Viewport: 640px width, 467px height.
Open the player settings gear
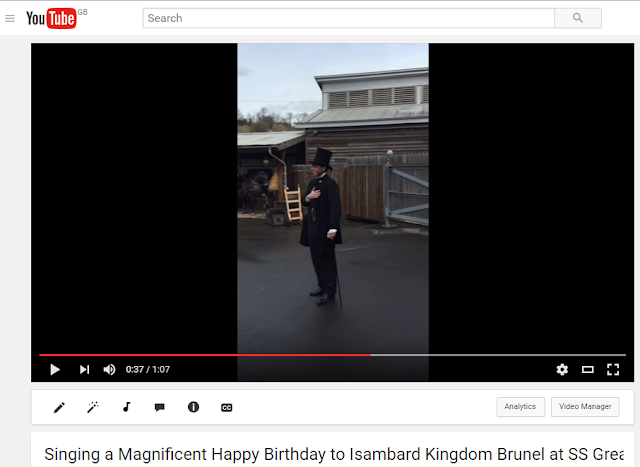562,369
